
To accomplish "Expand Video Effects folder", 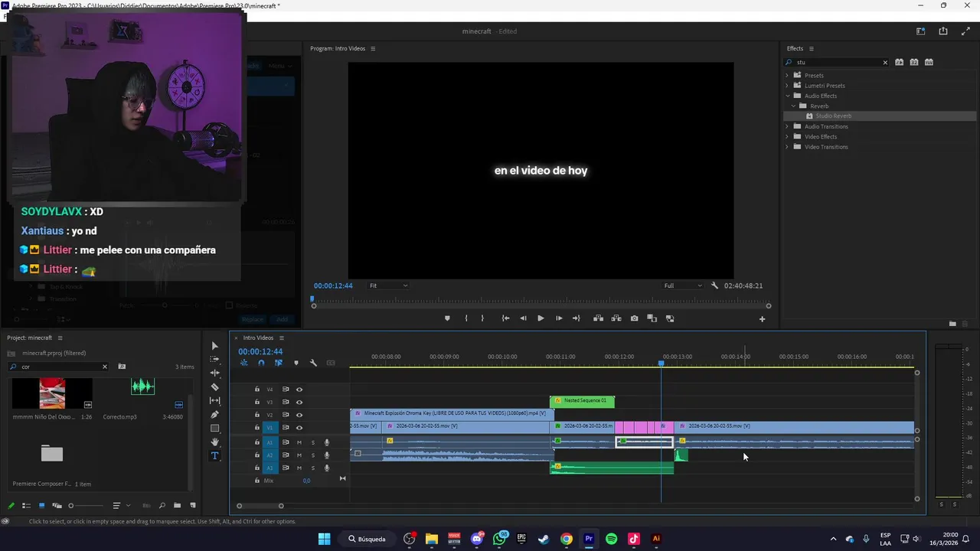I will coord(787,136).
